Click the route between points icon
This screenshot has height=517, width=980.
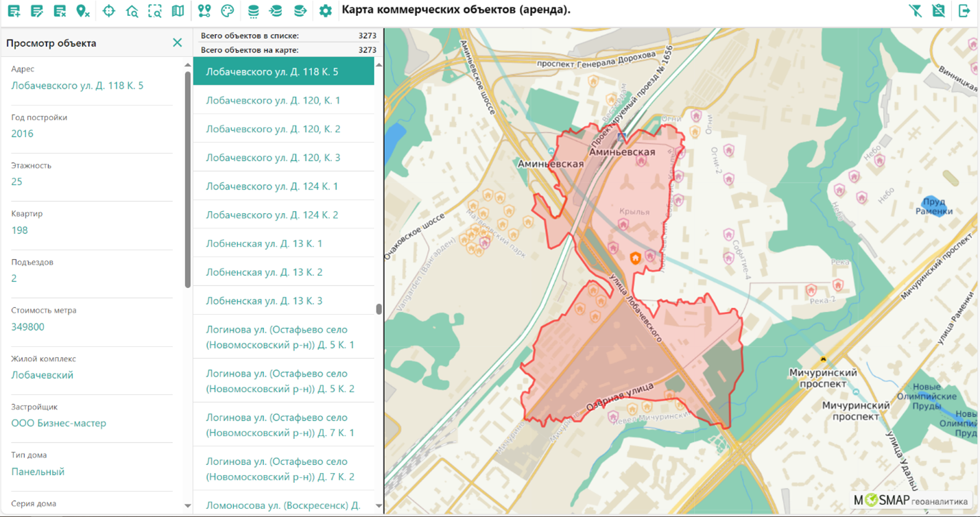point(204,11)
